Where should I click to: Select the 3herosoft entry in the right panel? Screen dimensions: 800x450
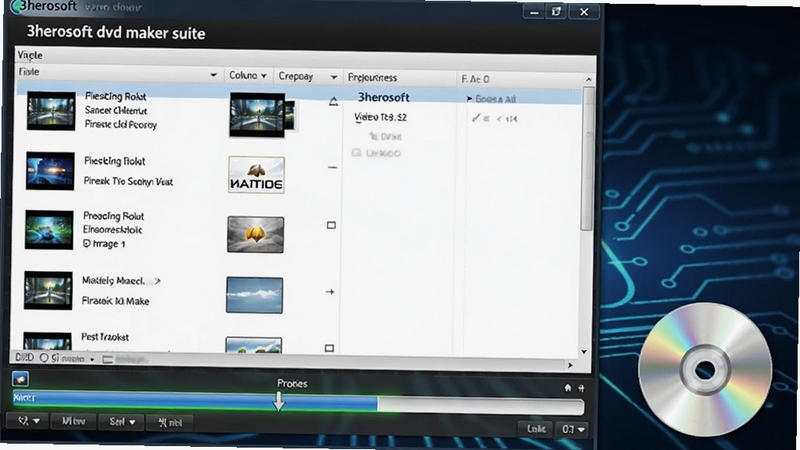[x=383, y=97]
